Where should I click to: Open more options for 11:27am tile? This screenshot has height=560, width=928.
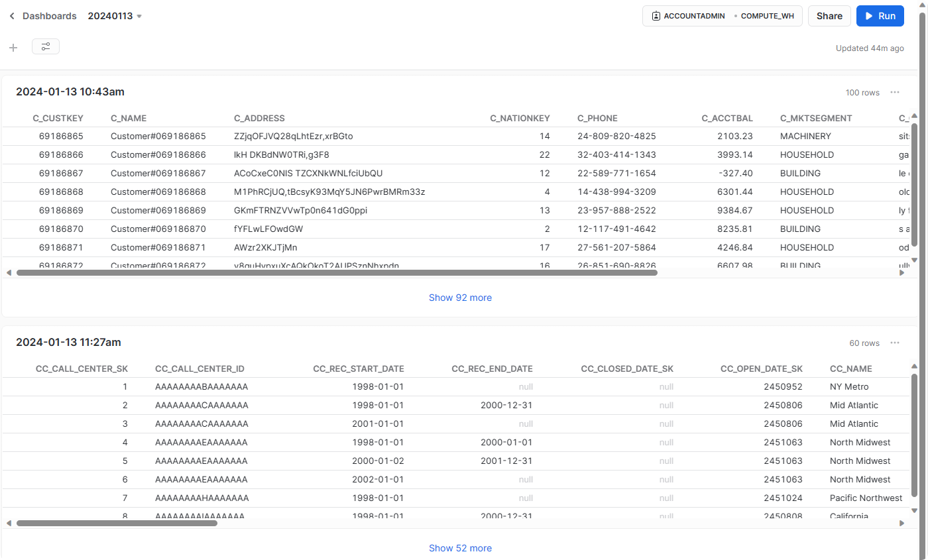click(895, 343)
